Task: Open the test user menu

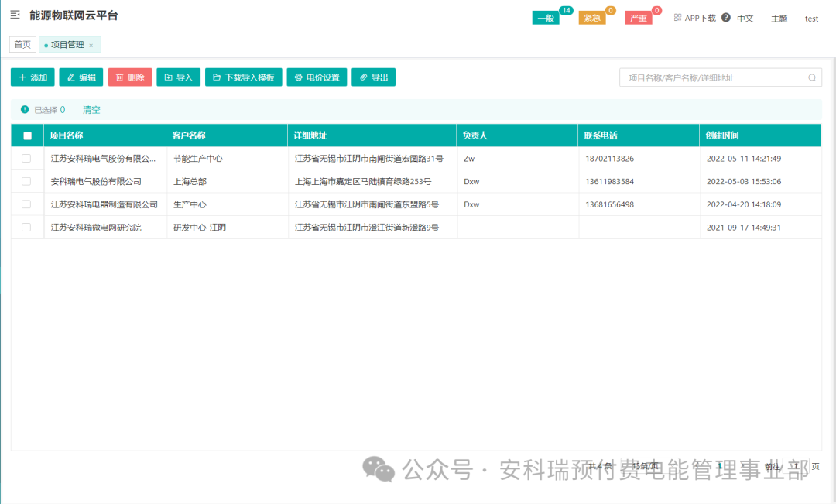Action: [811, 19]
